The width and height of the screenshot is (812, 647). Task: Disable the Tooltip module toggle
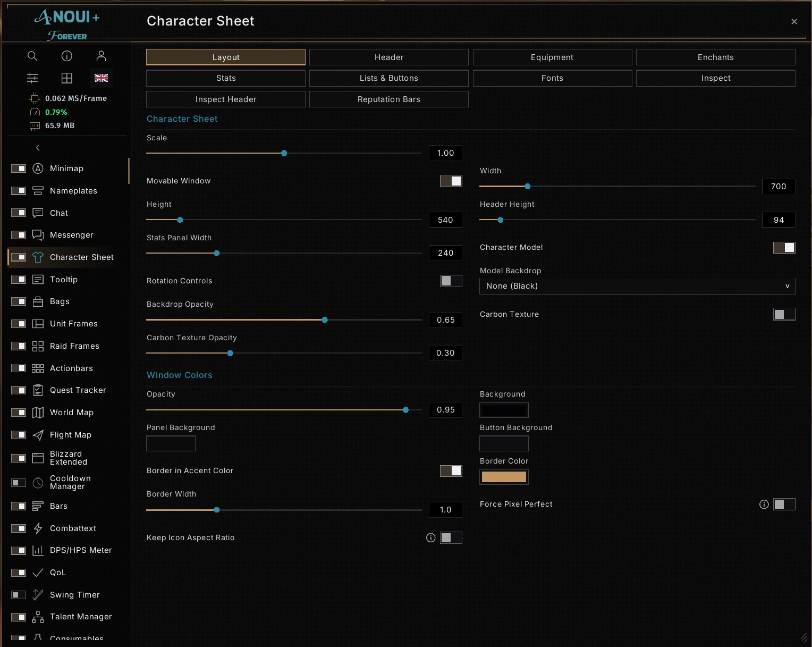click(19, 280)
